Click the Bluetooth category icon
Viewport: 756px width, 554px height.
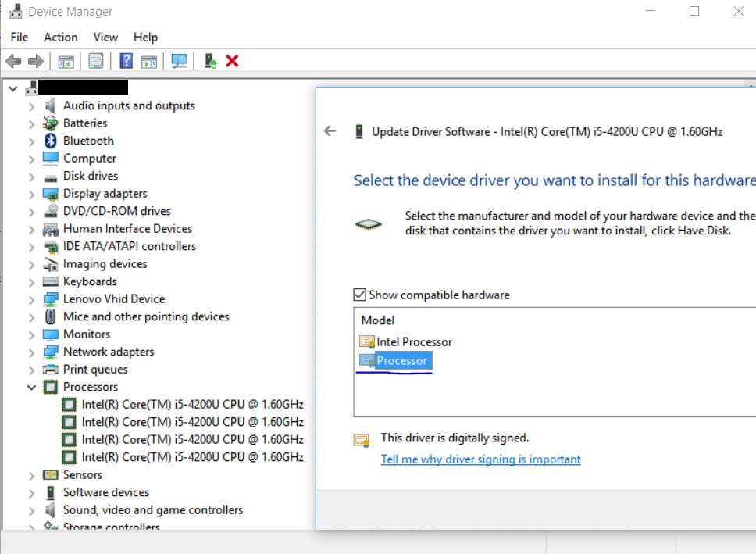(51, 141)
